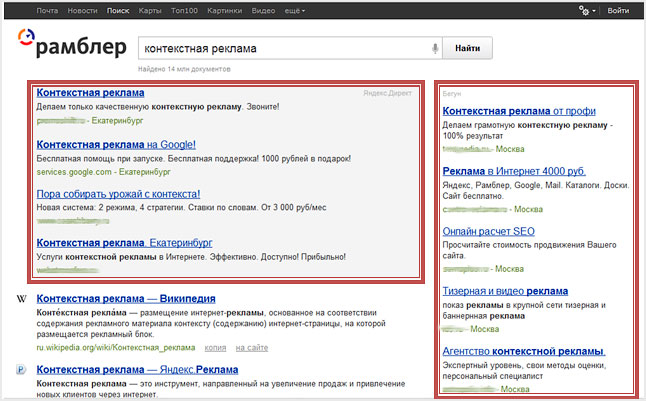Click text 'Делаем только качественную контекстную рекламу'
This screenshot has height=401, width=646.
point(139,107)
